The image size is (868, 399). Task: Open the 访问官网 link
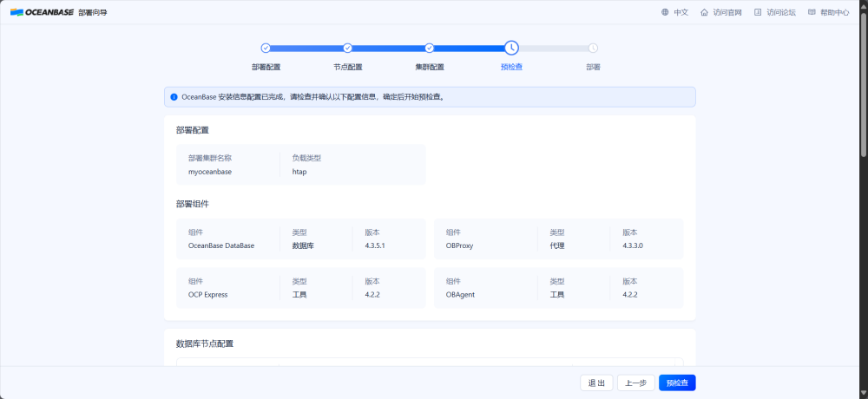pyautogui.click(x=727, y=12)
